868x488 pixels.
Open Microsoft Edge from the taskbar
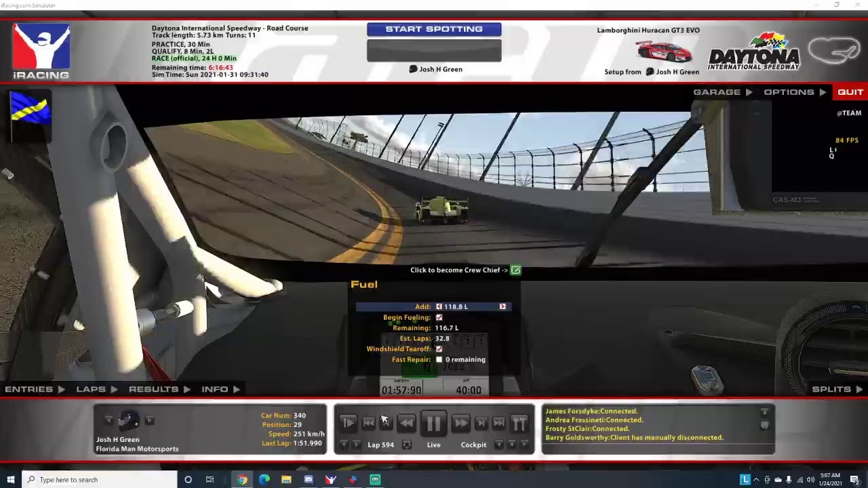[264, 480]
